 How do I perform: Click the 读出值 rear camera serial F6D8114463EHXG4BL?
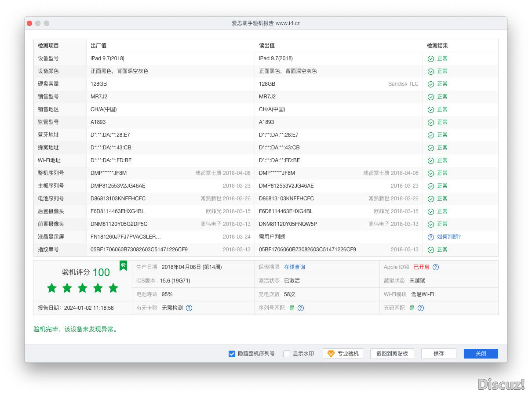pyautogui.click(x=286, y=211)
